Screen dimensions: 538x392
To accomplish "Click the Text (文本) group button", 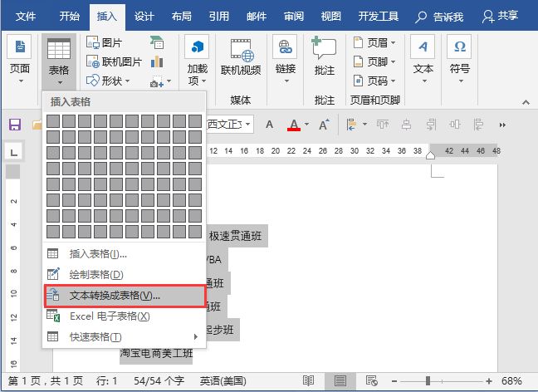I will 423,60.
